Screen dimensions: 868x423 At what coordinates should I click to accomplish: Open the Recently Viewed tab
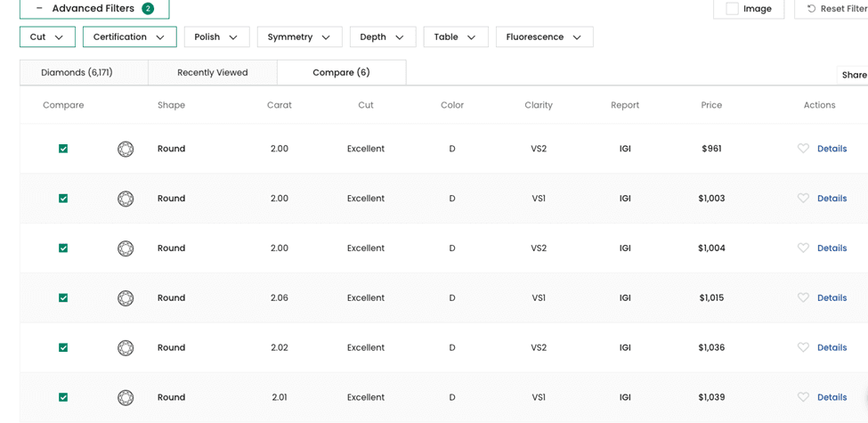(213, 72)
